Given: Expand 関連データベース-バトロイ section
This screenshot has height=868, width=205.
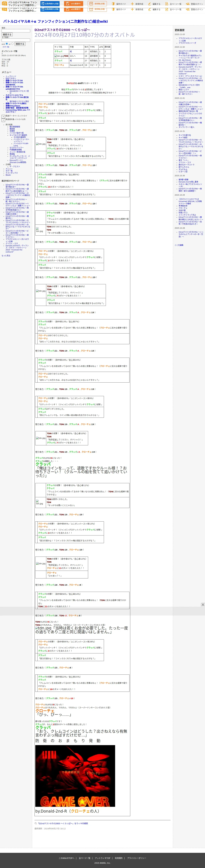Looking at the screenshot, I should pos(3,116).
